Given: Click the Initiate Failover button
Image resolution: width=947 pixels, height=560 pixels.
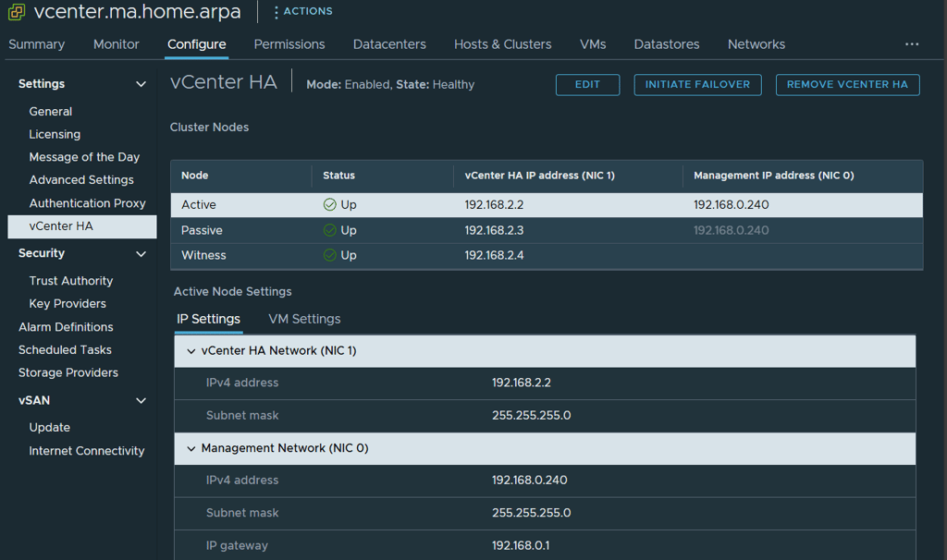Looking at the screenshot, I should 697,84.
